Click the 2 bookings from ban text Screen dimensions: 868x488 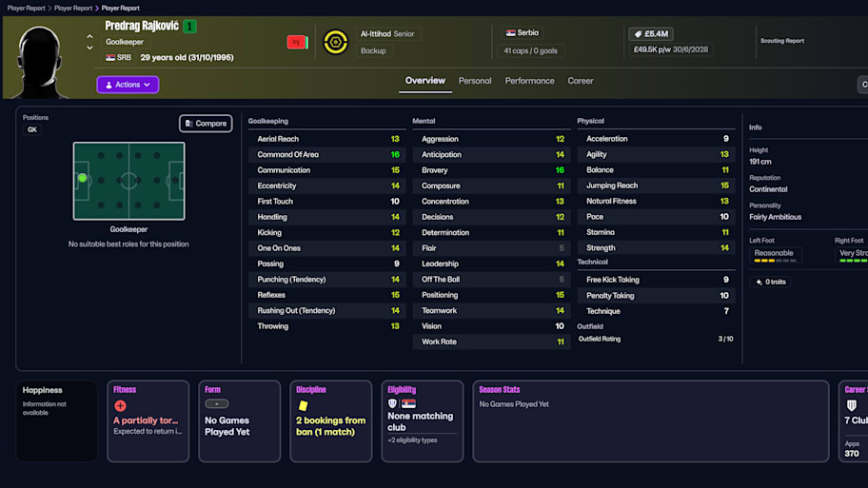click(x=330, y=426)
